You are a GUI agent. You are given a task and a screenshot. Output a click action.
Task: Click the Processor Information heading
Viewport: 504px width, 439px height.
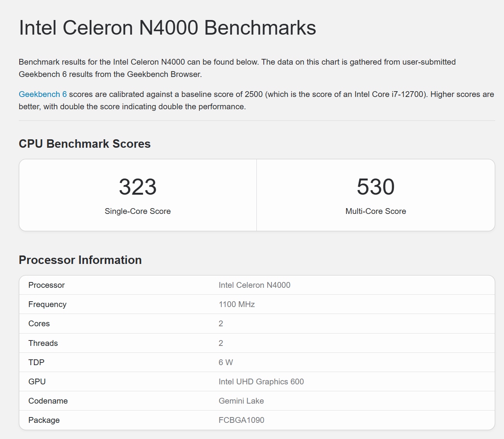[80, 260]
